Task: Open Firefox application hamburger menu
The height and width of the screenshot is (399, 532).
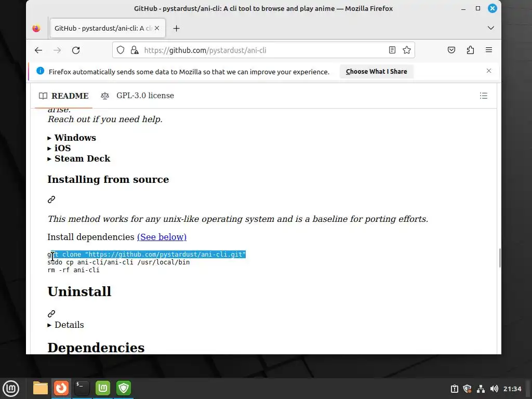Action: click(x=489, y=50)
